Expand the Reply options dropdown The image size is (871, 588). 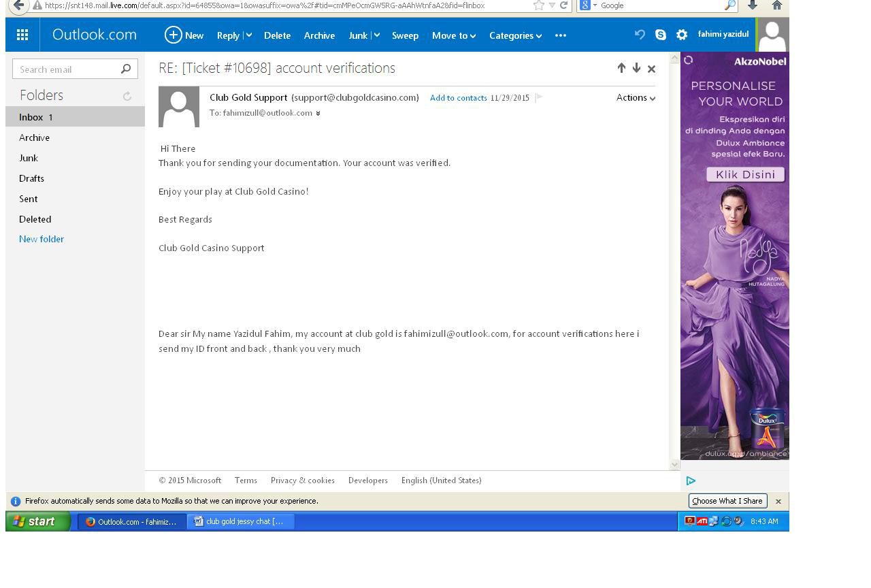(249, 35)
